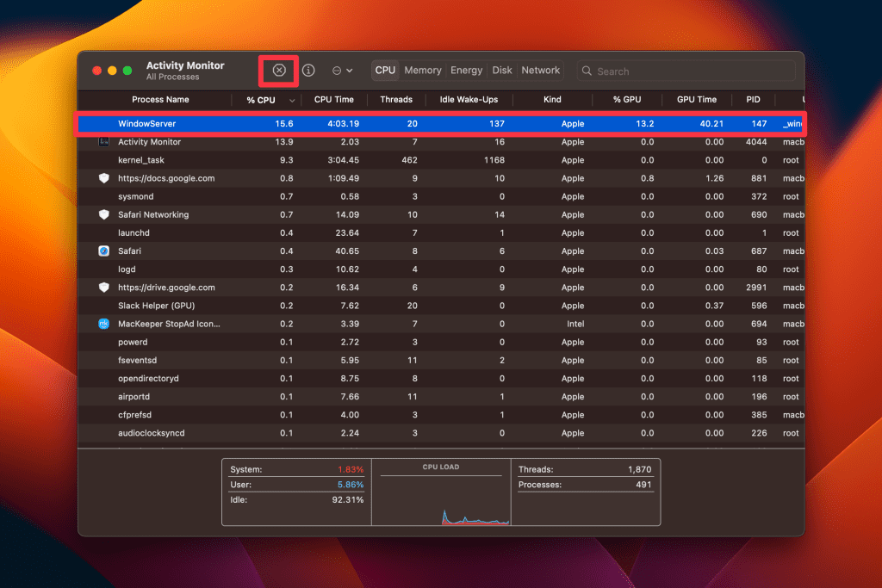
Task: Show the Network tab
Action: point(540,71)
